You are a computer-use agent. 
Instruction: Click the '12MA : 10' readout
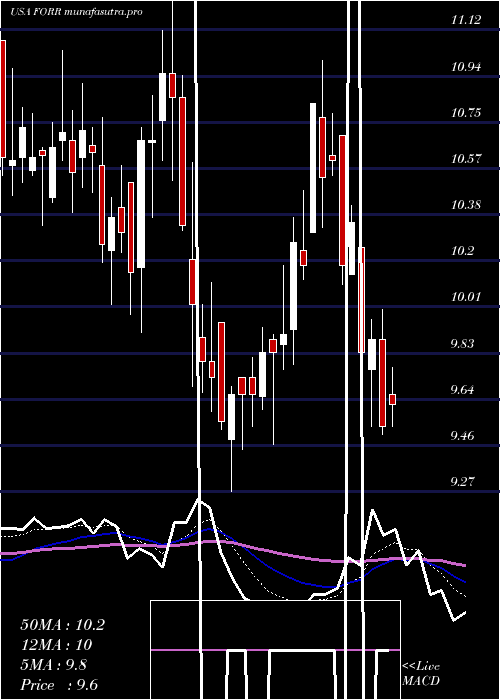(x=56, y=645)
